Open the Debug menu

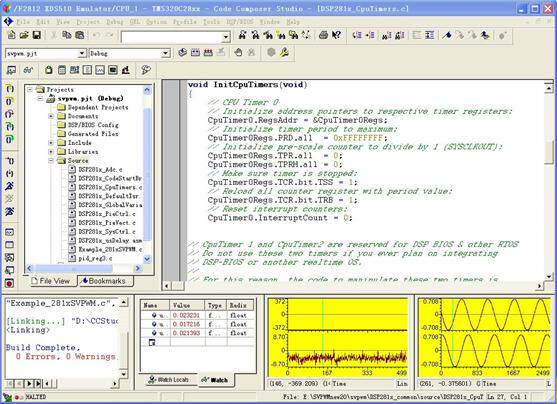[115, 22]
